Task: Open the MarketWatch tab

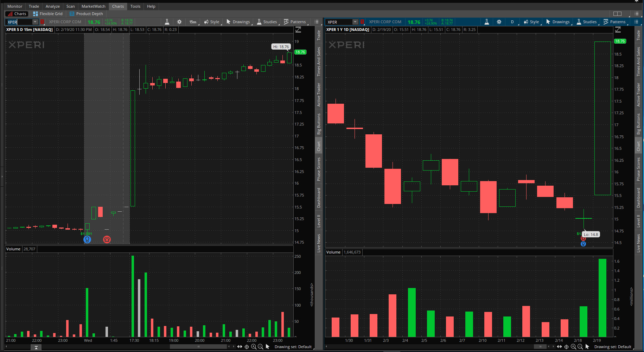Action: [94, 6]
